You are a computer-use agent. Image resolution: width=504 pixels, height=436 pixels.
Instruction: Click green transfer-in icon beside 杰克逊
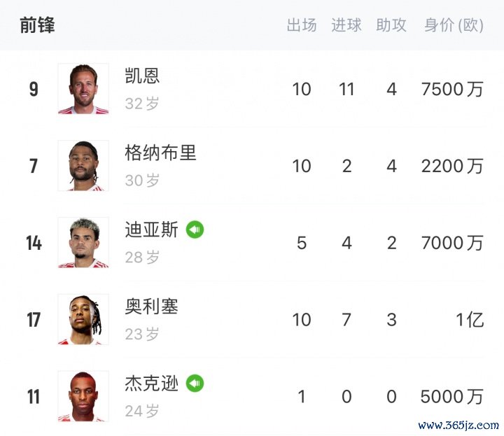pos(195,383)
